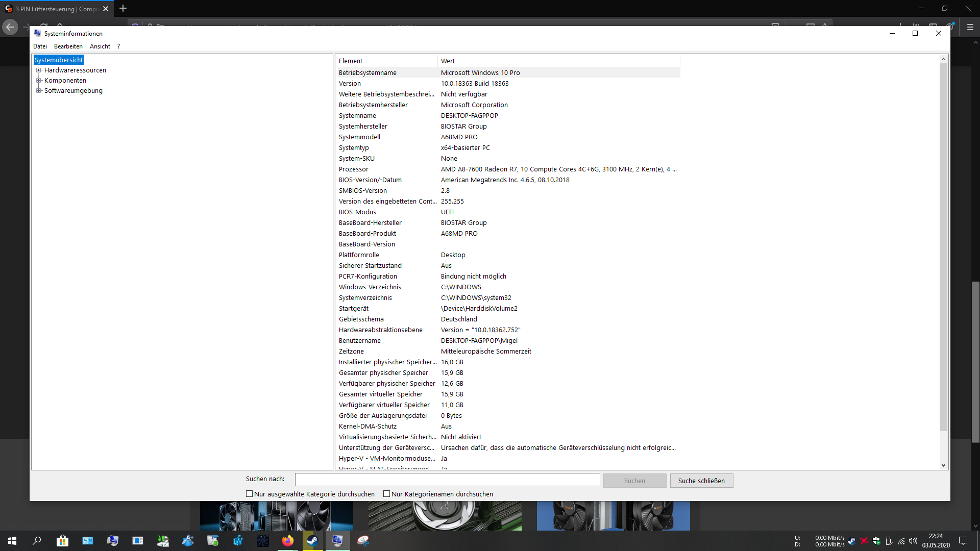Click the browser back arrow button
Image resolution: width=980 pixels, height=551 pixels.
pyautogui.click(x=10, y=27)
